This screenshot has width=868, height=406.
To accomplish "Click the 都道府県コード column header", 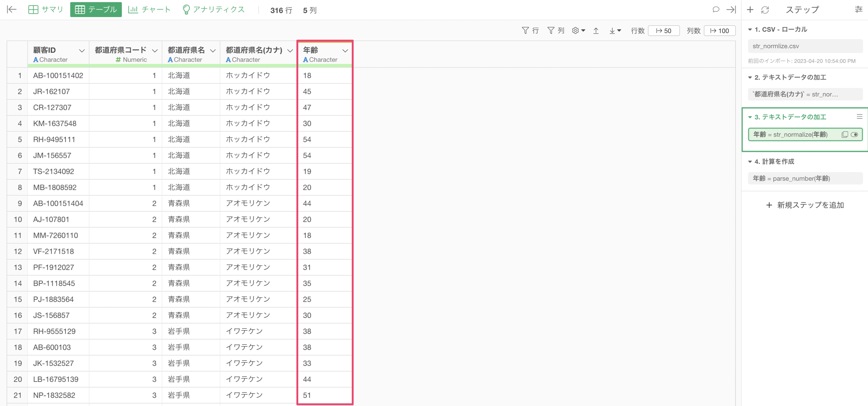I will pyautogui.click(x=126, y=54).
